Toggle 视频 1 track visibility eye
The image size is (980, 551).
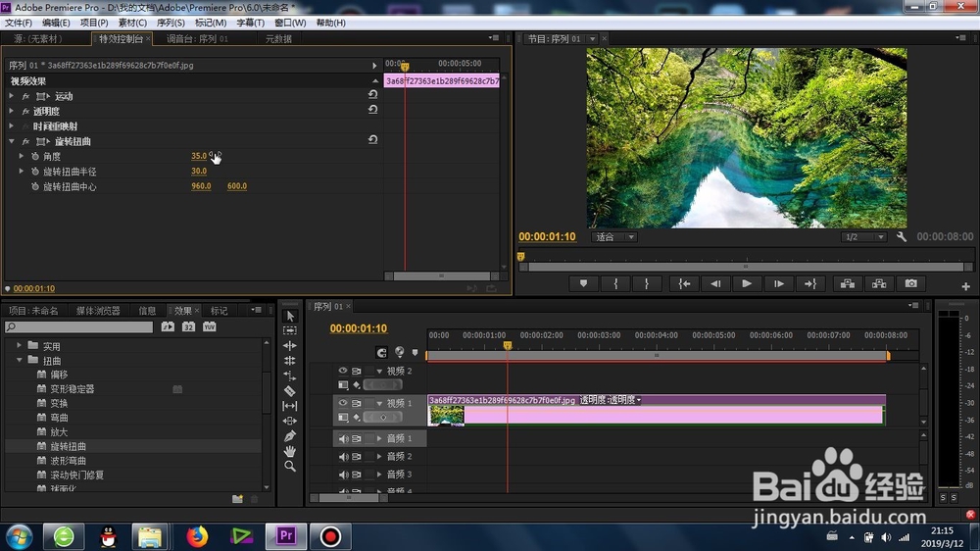pos(342,403)
